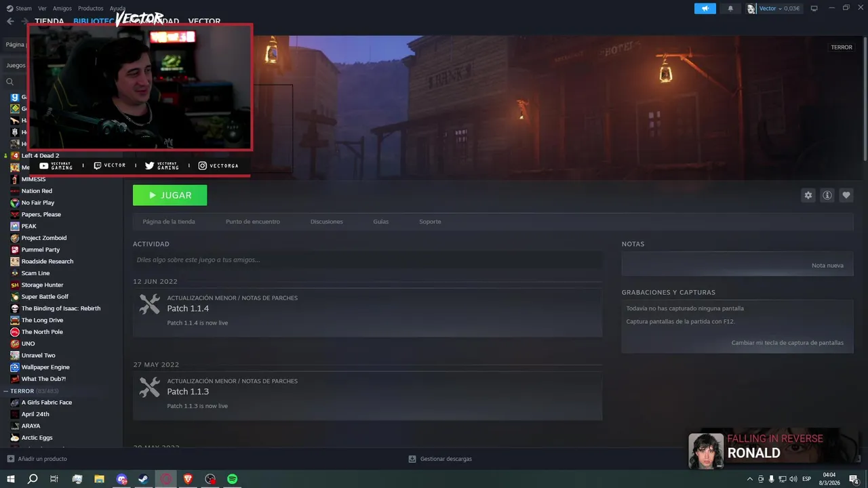The width and height of the screenshot is (868, 488).
Task: Open Discusiones link
Action: (327, 222)
